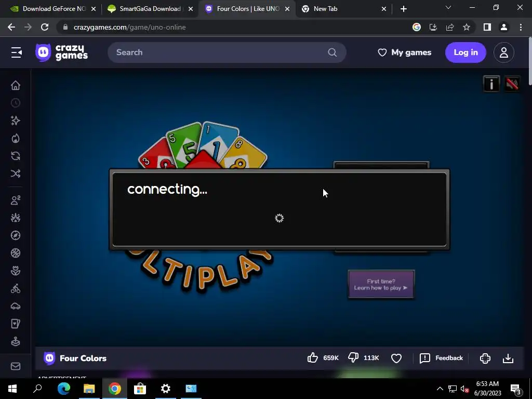Click the address bar URL
Screen dimensions: 532x399
click(x=129, y=27)
